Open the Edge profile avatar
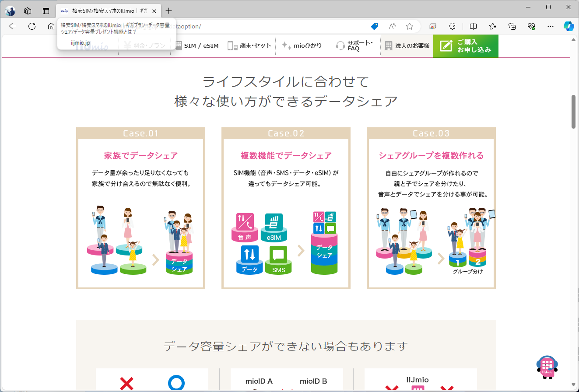This screenshot has width=579, height=392. (11, 11)
